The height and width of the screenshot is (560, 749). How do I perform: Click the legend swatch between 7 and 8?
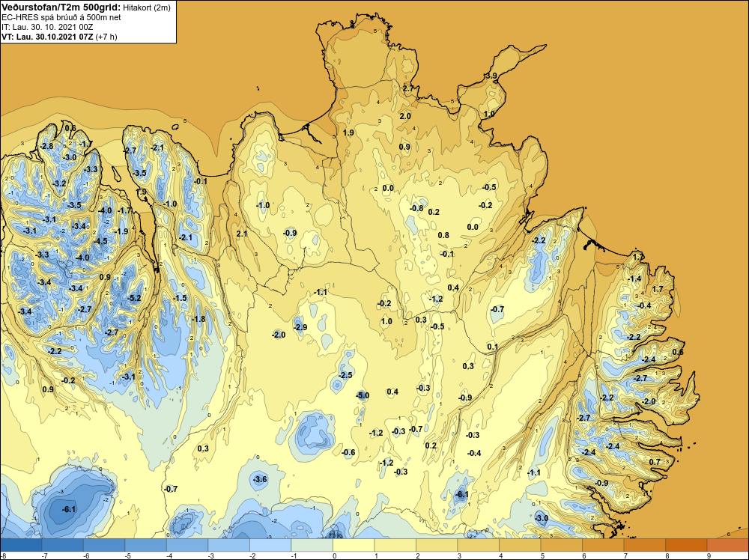coord(644,545)
